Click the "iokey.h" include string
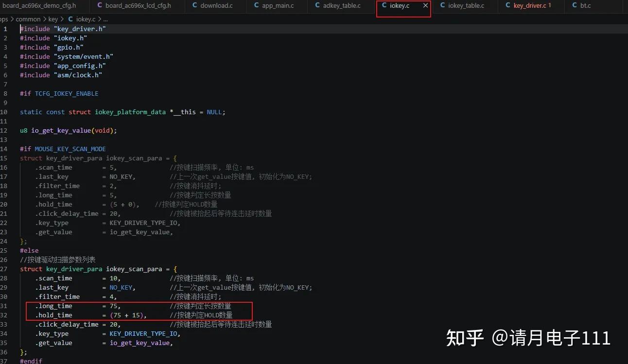 coord(70,38)
